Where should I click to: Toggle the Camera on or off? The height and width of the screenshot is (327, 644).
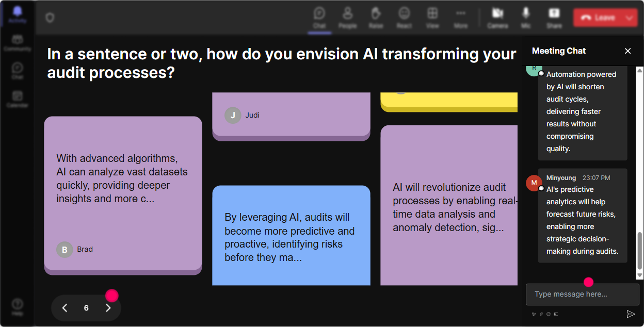(x=497, y=18)
